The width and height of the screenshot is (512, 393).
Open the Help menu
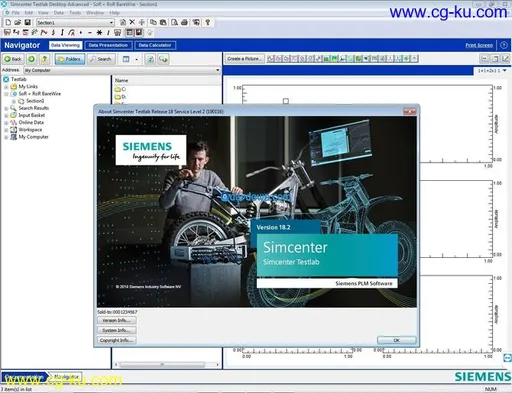(114, 13)
